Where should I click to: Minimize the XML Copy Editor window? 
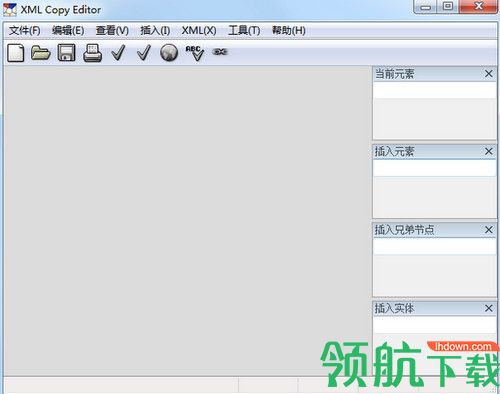[x=425, y=7]
